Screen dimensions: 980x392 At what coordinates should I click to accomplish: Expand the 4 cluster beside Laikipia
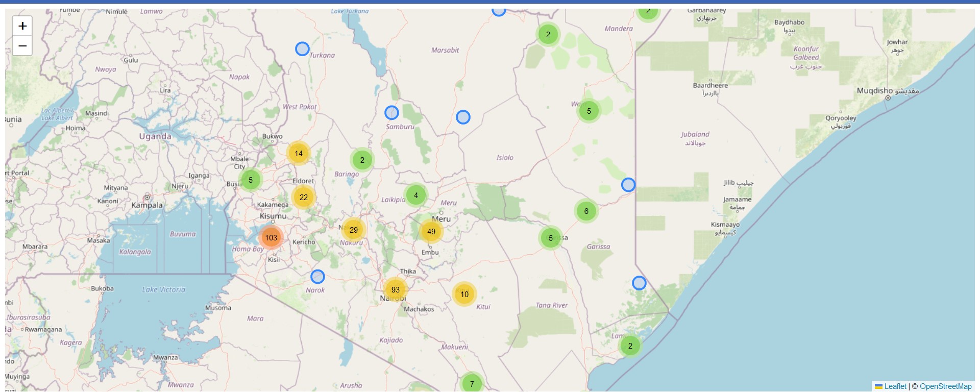click(x=416, y=195)
